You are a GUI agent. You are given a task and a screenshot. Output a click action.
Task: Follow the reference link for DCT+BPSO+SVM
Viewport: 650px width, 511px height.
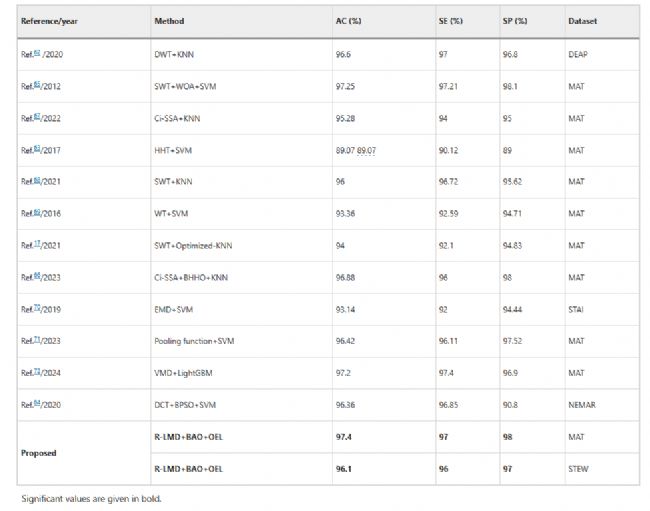click(35, 405)
